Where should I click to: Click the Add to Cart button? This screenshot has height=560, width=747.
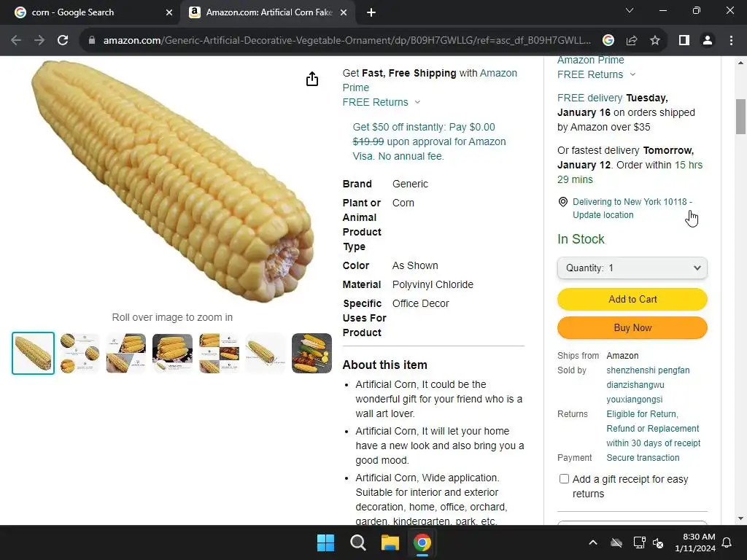632,299
